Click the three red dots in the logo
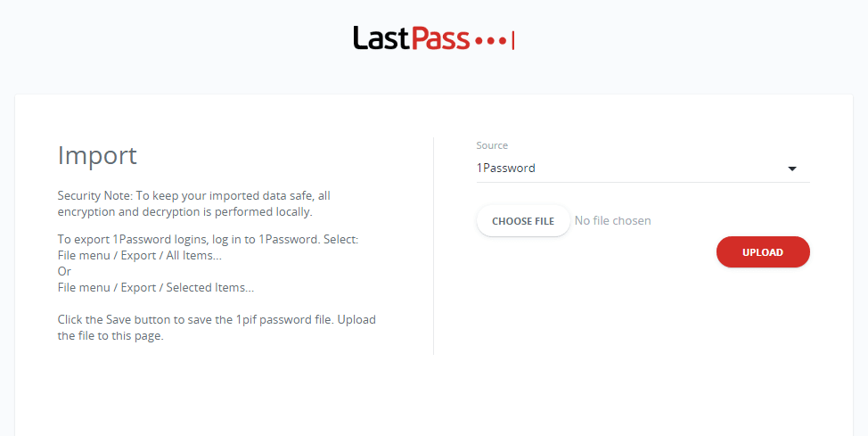Viewport: 868px width, 436px height. (490, 40)
